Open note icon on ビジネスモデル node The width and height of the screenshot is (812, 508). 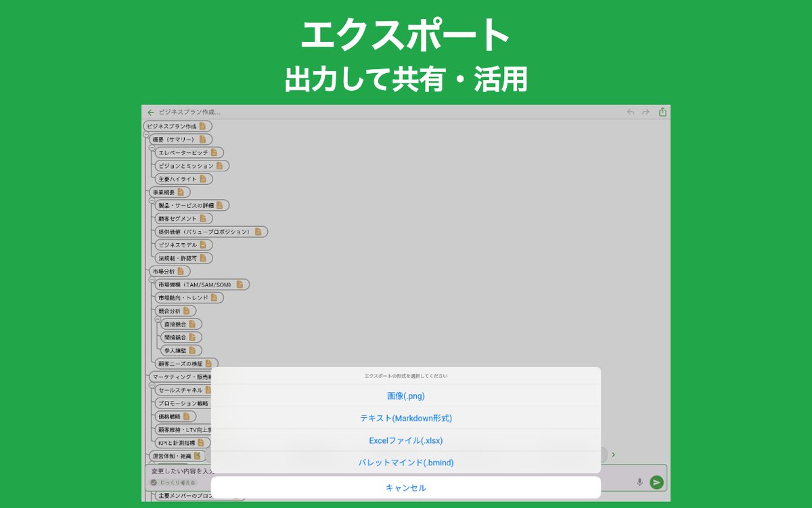tap(203, 245)
